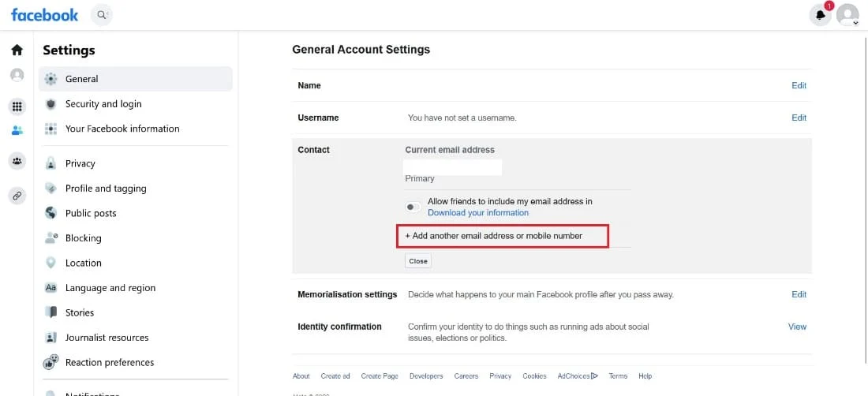Toggle allow friends to include email address
This screenshot has height=396, width=868.
click(x=413, y=207)
